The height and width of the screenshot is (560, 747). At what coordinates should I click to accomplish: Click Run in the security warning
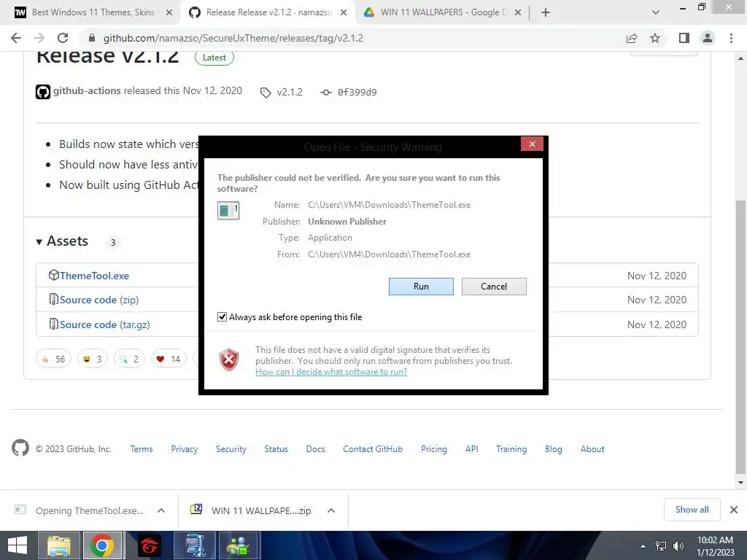(x=421, y=286)
